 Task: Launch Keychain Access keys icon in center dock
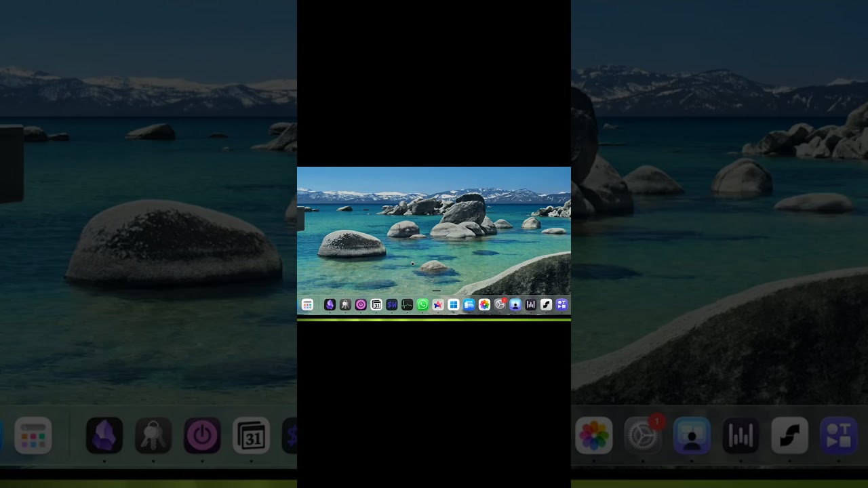point(345,305)
